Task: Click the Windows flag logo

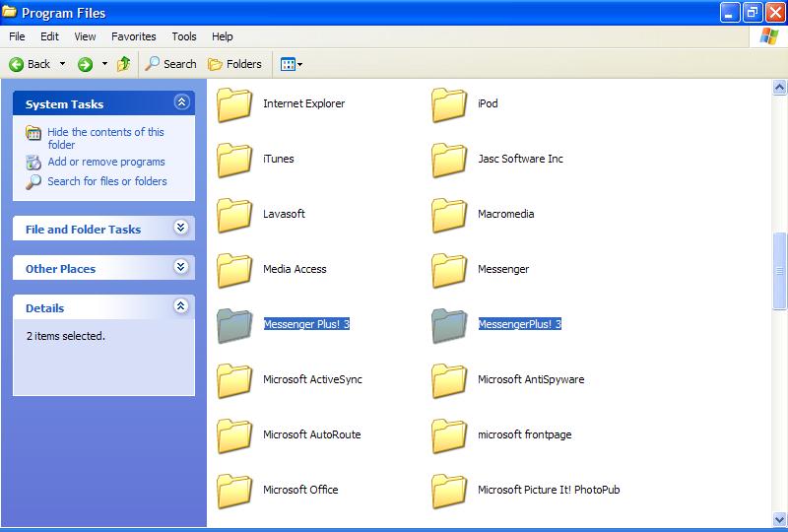Action: click(x=769, y=36)
